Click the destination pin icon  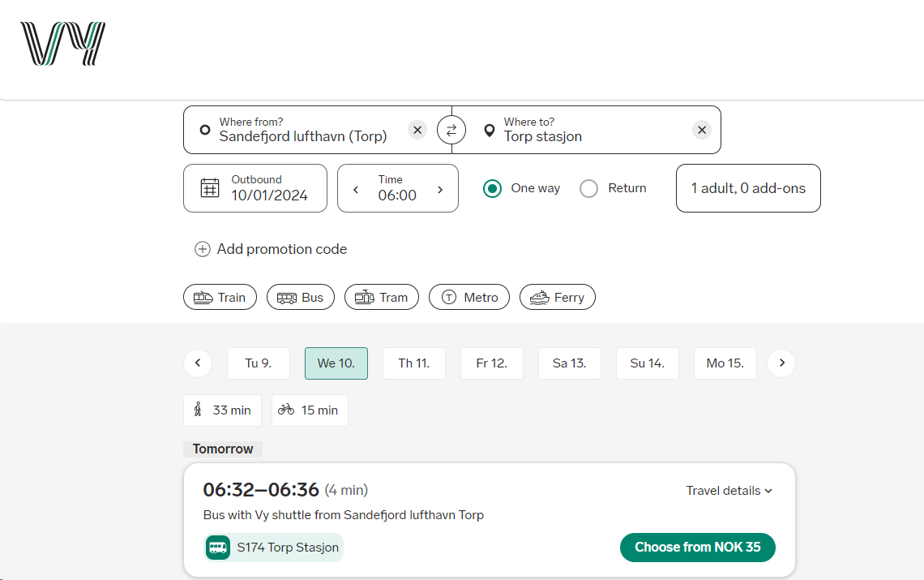489,131
